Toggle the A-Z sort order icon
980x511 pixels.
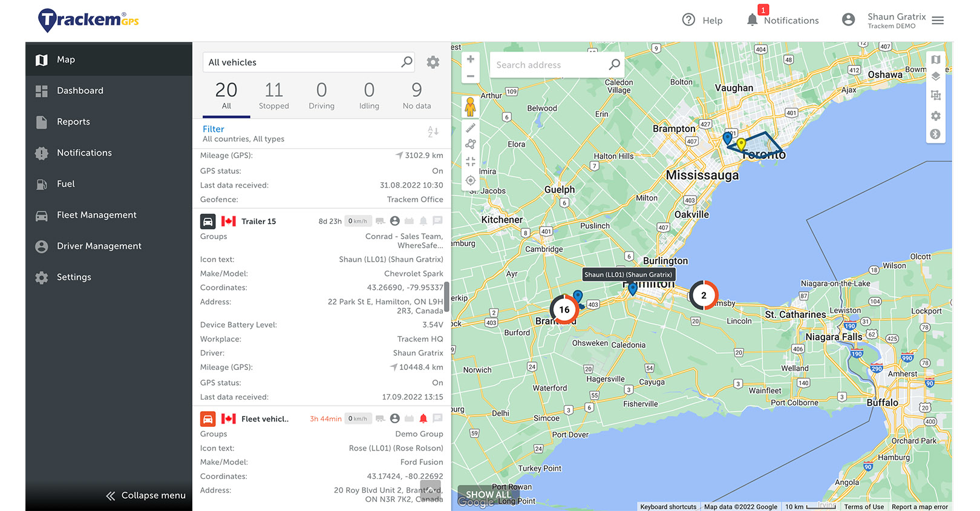(x=433, y=131)
